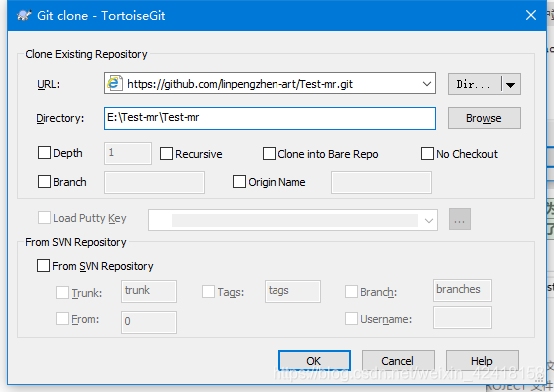The width and height of the screenshot is (554, 392).
Task: Click the Depth value field
Action: coord(128,153)
